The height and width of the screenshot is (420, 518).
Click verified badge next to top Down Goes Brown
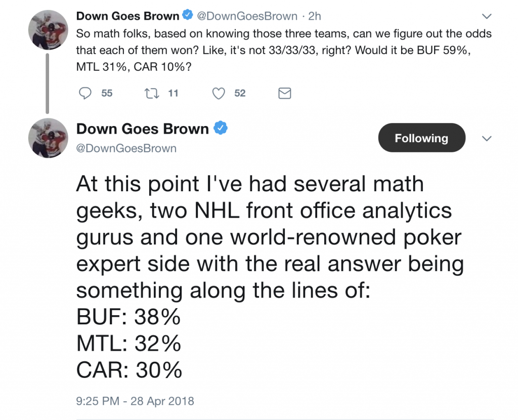(x=188, y=15)
